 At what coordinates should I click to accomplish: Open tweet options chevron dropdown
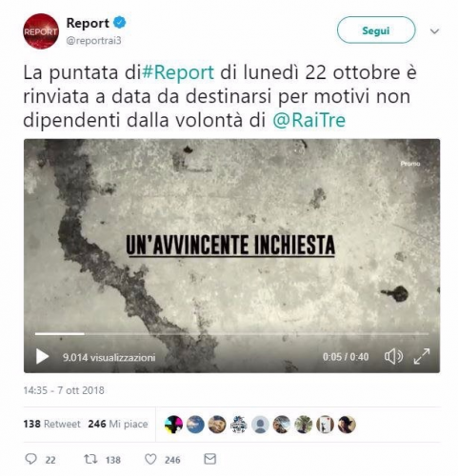click(x=434, y=31)
